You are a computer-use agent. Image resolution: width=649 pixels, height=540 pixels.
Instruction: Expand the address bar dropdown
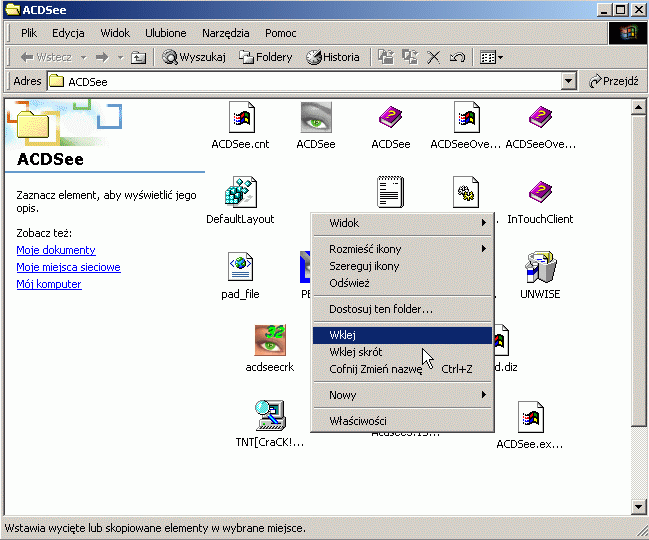[x=569, y=81]
